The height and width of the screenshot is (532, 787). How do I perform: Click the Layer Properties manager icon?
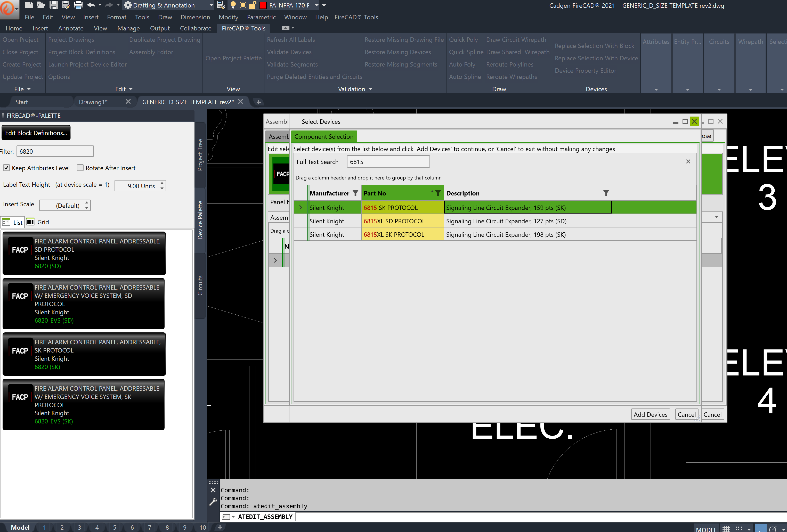pyautogui.click(x=221, y=5)
